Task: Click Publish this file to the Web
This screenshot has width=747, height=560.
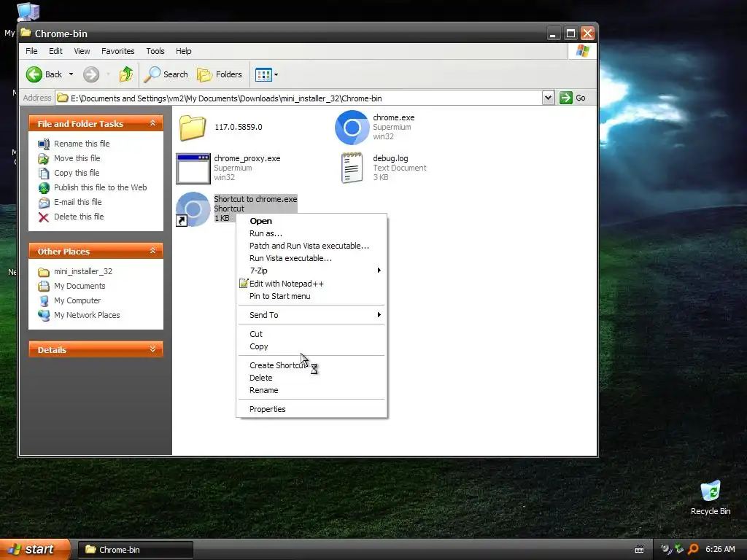Action: click(x=100, y=187)
